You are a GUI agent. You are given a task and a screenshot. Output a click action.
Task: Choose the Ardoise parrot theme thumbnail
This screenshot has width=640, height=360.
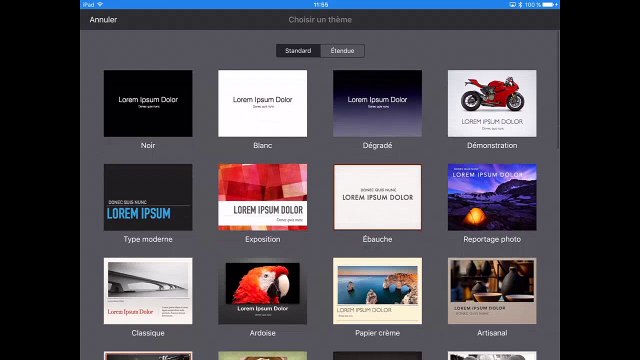coord(262,291)
